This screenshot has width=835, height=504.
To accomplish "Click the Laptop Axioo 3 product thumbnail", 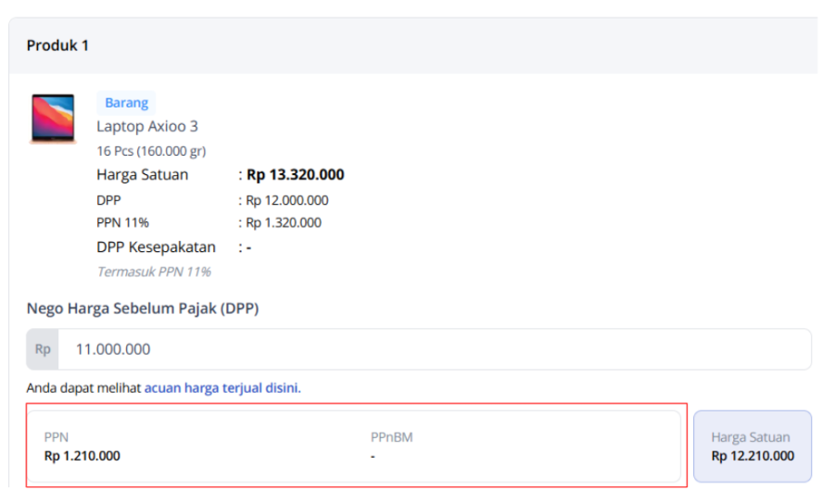I will pos(53,119).
